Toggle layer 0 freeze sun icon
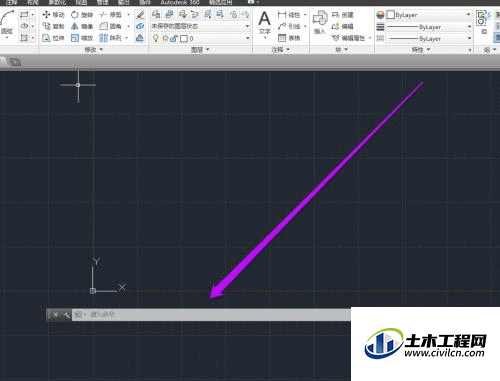 point(165,38)
